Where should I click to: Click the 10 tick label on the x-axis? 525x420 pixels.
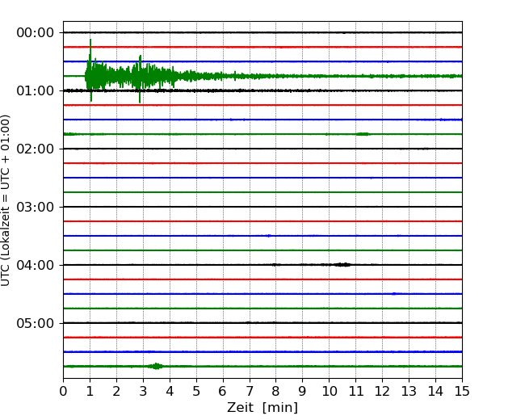click(x=330, y=392)
